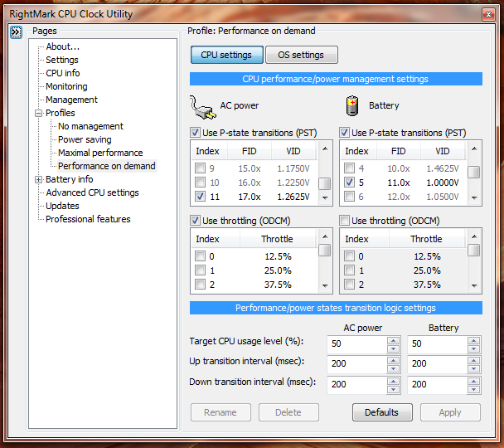The width and height of the screenshot is (504, 448).
Task: Open the Updates page
Action: pos(62,206)
